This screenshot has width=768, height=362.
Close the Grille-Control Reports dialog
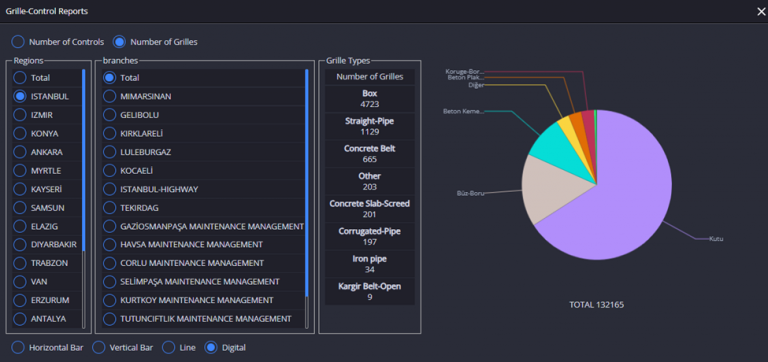tap(761, 12)
